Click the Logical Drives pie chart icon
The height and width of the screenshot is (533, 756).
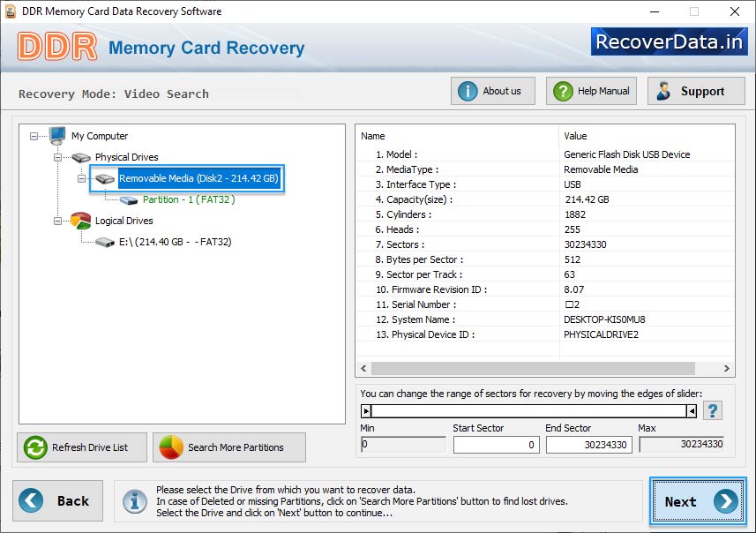pyautogui.click(x=80, y=221)
